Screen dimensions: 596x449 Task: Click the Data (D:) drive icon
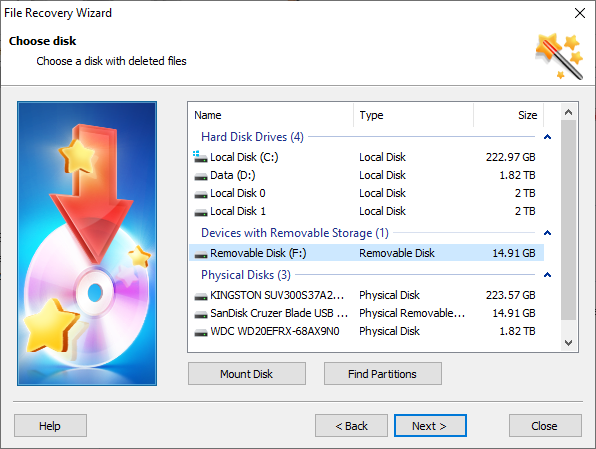pyautogui.click(x=201, y=176)
